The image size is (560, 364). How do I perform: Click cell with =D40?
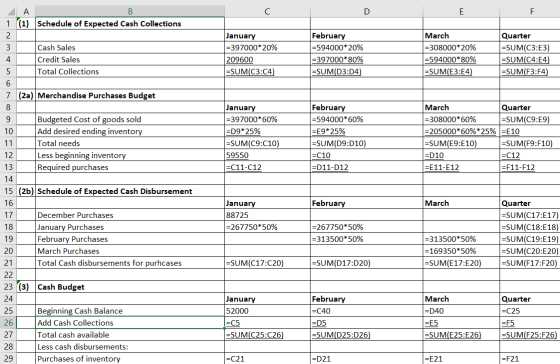pyautogui.click(x=461, y=311)
